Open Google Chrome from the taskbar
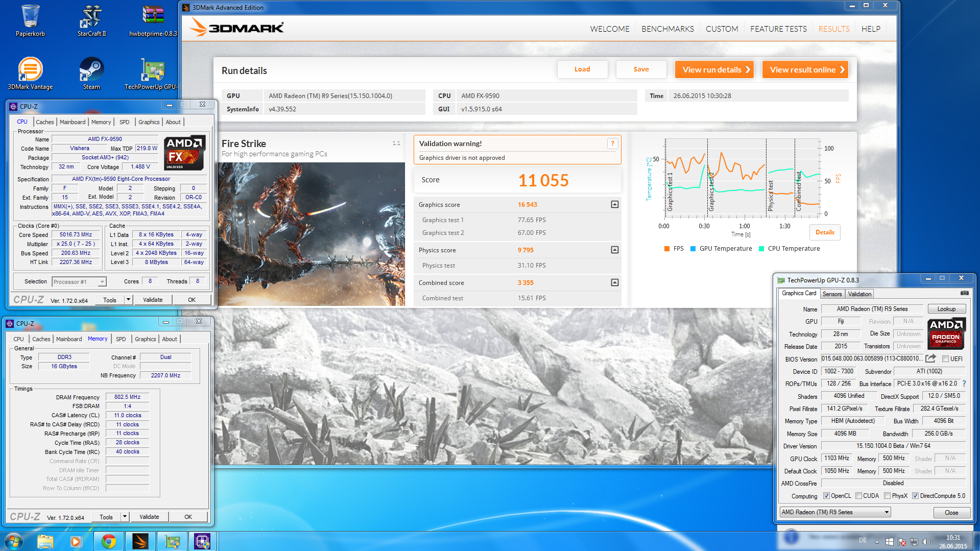Viewport: 980px width, 551px height. [x=108, y=541]
